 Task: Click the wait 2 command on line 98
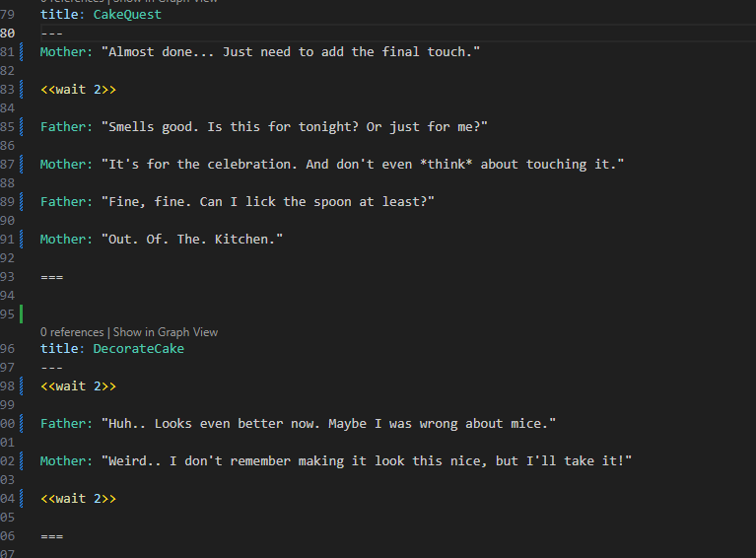pos(78,386)
